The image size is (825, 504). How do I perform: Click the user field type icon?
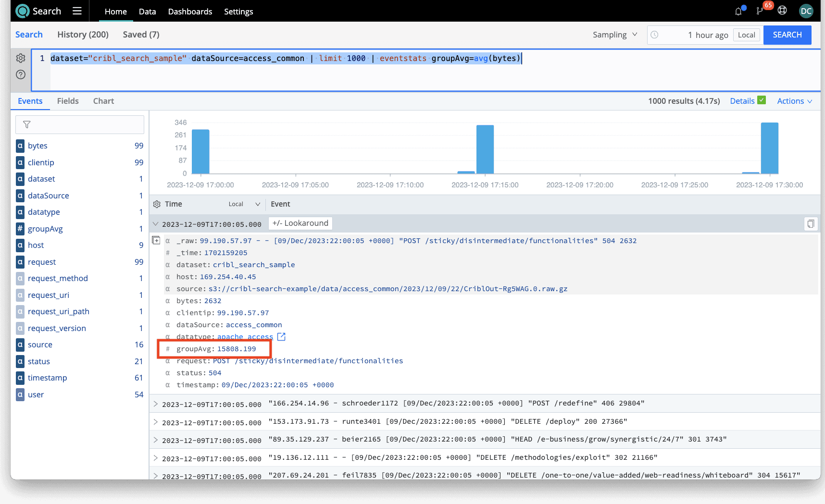[20, 394]
